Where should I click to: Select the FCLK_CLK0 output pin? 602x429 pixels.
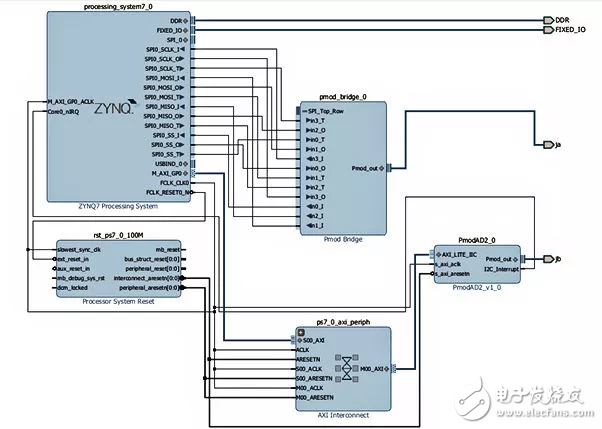172,183
